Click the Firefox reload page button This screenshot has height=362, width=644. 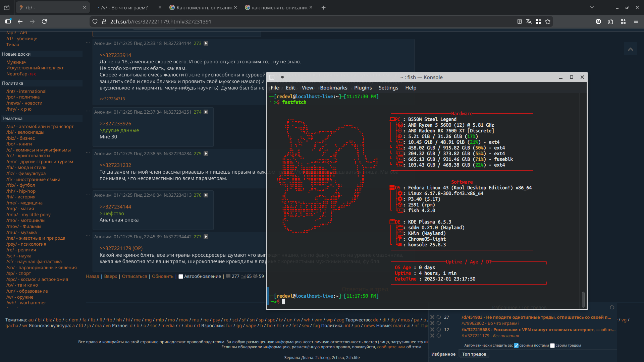click(44, 21)
